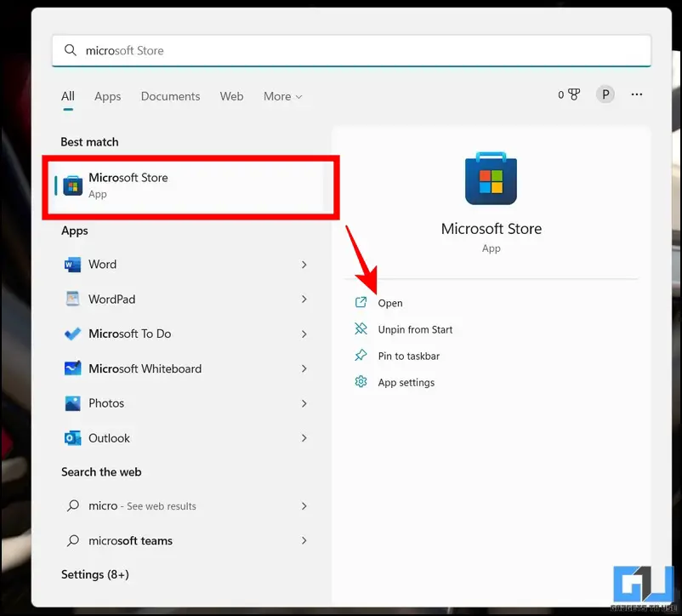
Task: Click the gear icon beside App settings
Action: pyautogui.click(x=361, y=381)
